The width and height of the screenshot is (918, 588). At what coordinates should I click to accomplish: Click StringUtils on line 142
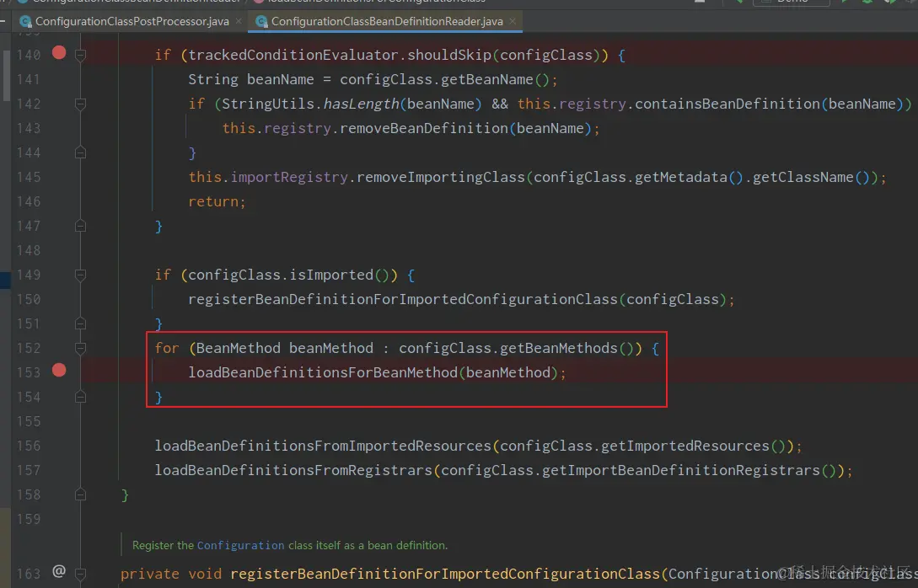click(268, 104)
